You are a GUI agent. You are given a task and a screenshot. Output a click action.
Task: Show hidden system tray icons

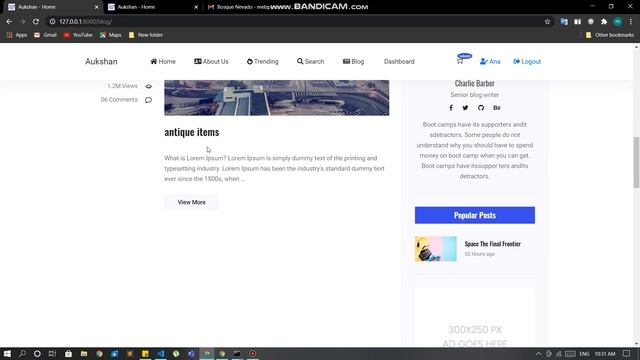538,354
